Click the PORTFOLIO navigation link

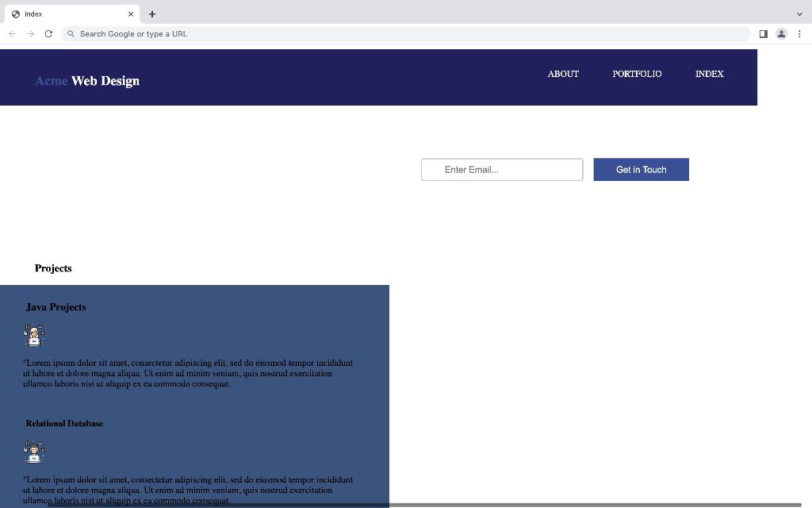click(x=637, y=74)
